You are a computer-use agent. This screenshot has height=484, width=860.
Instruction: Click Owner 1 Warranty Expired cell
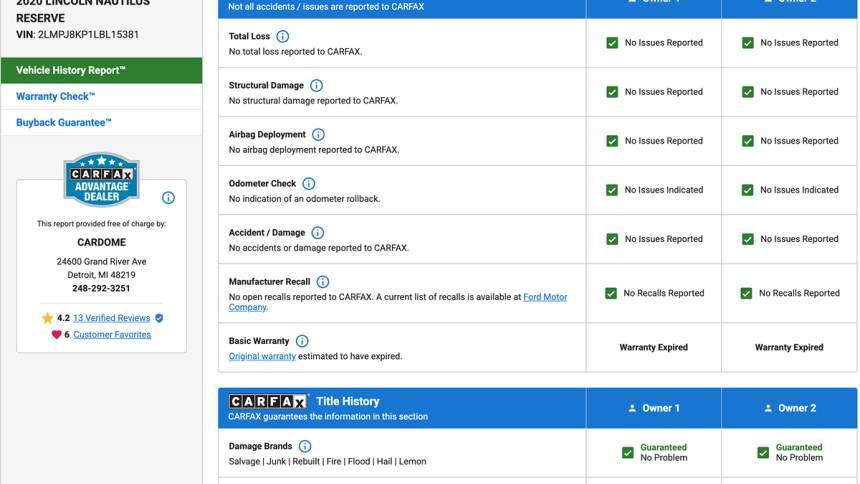pyautogui.click(x=653, y=347)
